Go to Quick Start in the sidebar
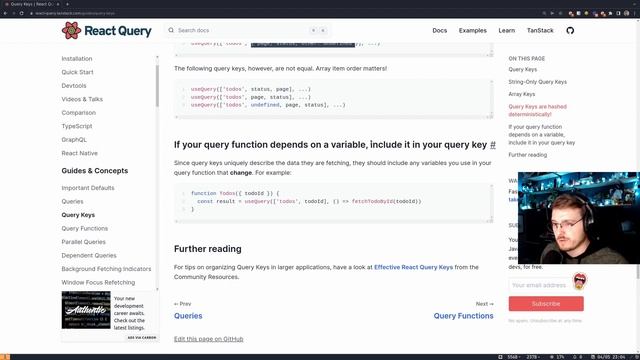640x360 pixels. point(77,72)
